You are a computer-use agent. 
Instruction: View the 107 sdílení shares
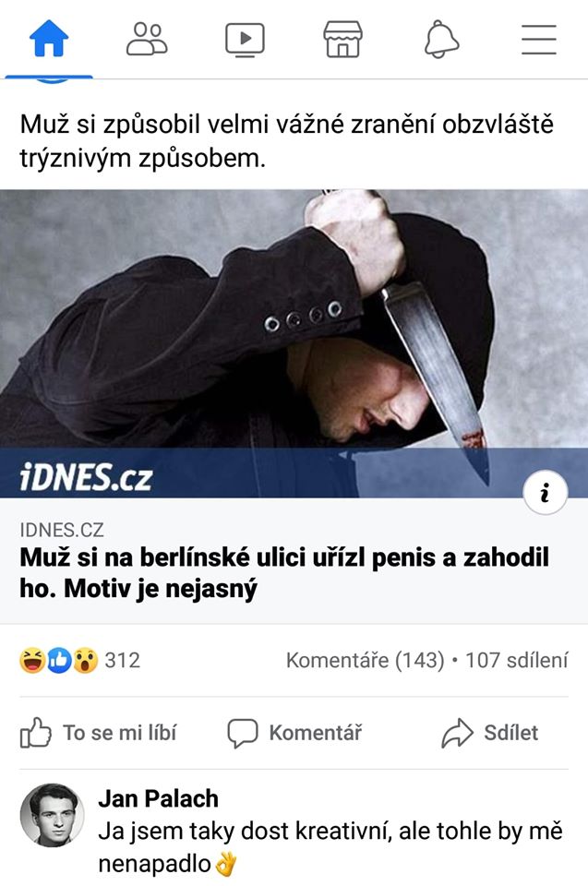[516, 660]
